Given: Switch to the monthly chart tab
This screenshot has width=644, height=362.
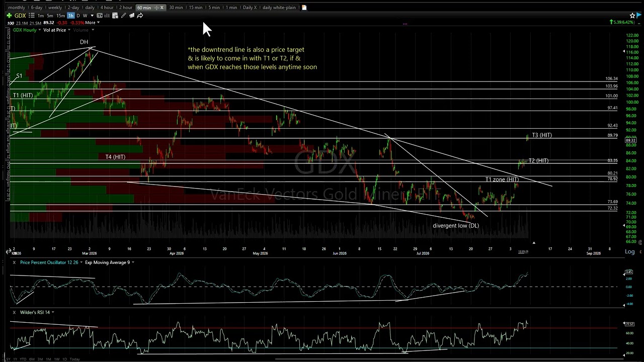Looking at the screenshot, I should 17,8.
